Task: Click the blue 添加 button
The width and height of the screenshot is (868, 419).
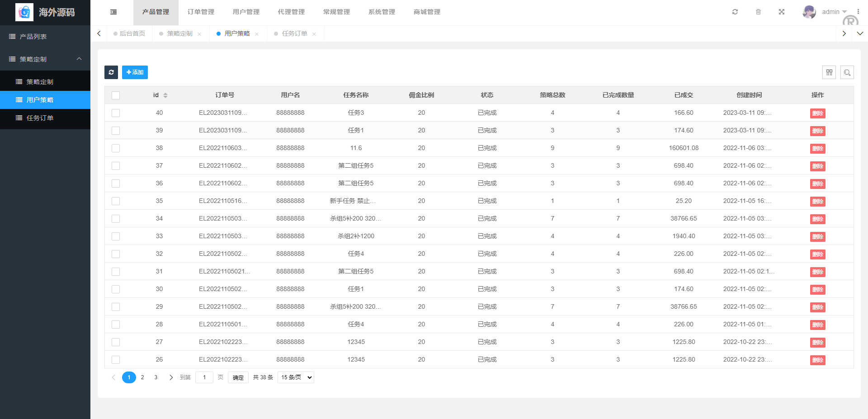Action: click(x=135, y=72)
